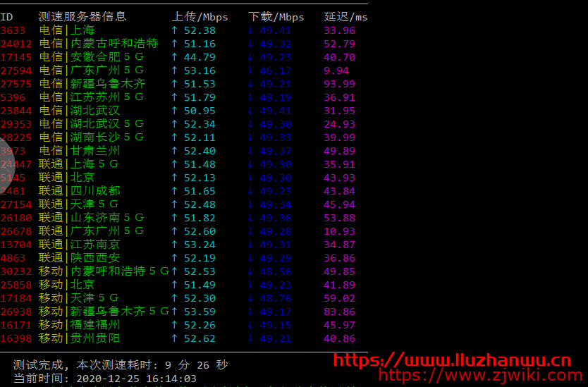Screen dimensions: 588x387
Task: Click the "联通|北京" server name
Action: coord(67,178)
